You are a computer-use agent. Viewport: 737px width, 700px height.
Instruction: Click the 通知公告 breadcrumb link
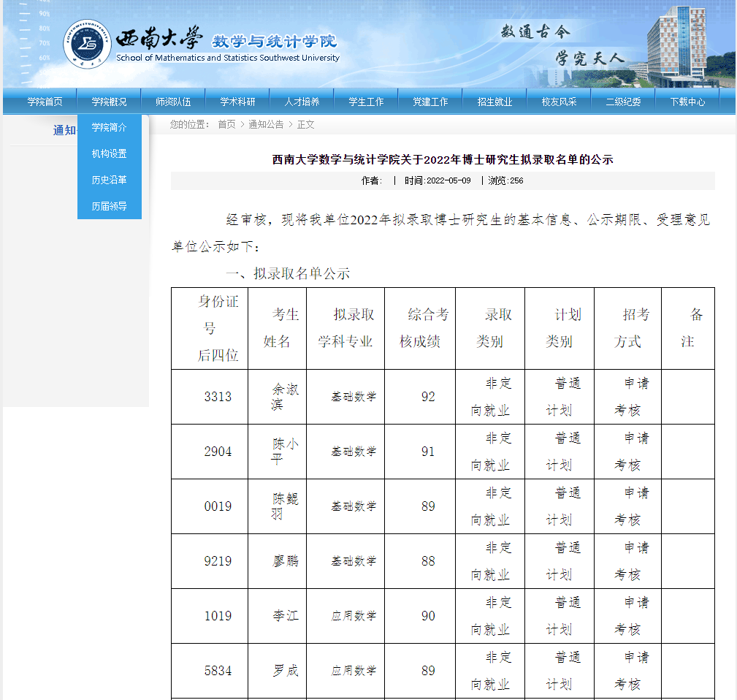click(x=266, y=124)
